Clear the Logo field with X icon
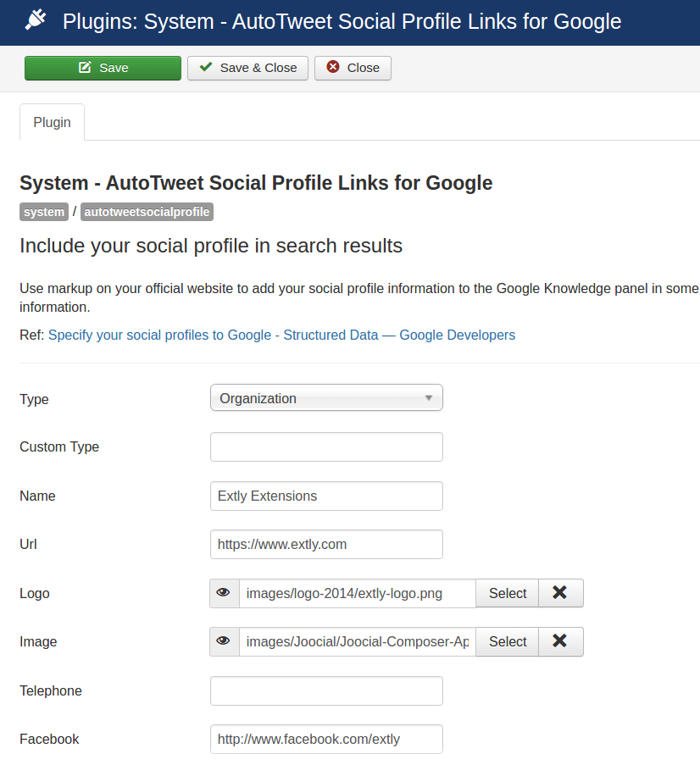 click(x=560, y=593)
